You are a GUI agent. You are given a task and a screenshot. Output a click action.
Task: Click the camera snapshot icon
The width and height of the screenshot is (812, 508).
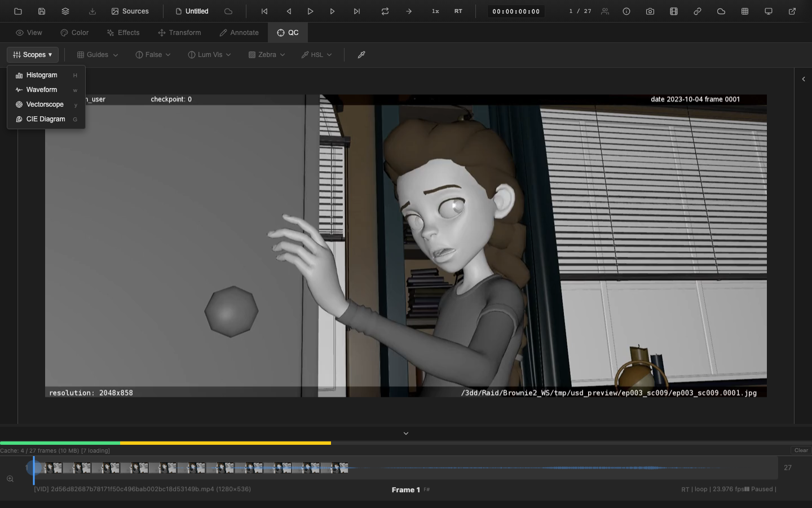[650, 11]
